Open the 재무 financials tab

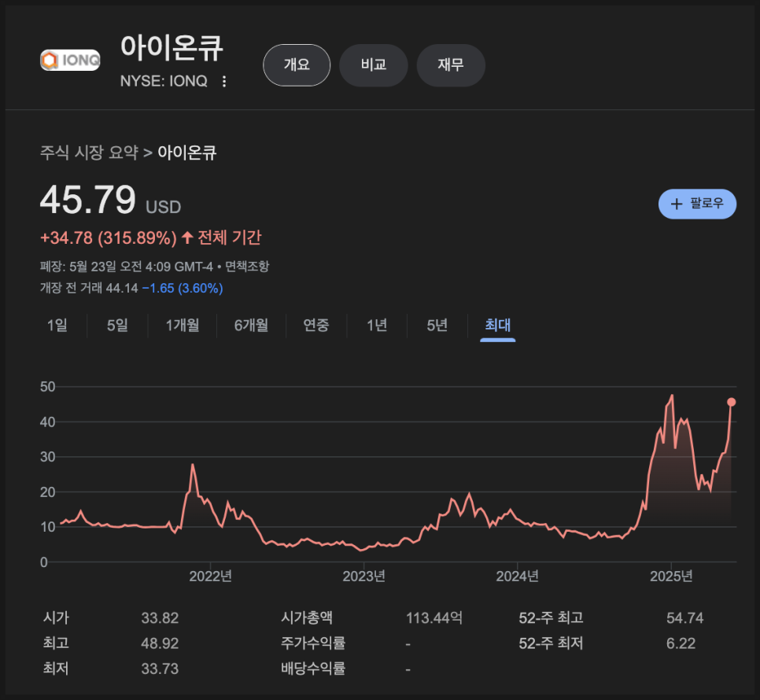point(451,65)
